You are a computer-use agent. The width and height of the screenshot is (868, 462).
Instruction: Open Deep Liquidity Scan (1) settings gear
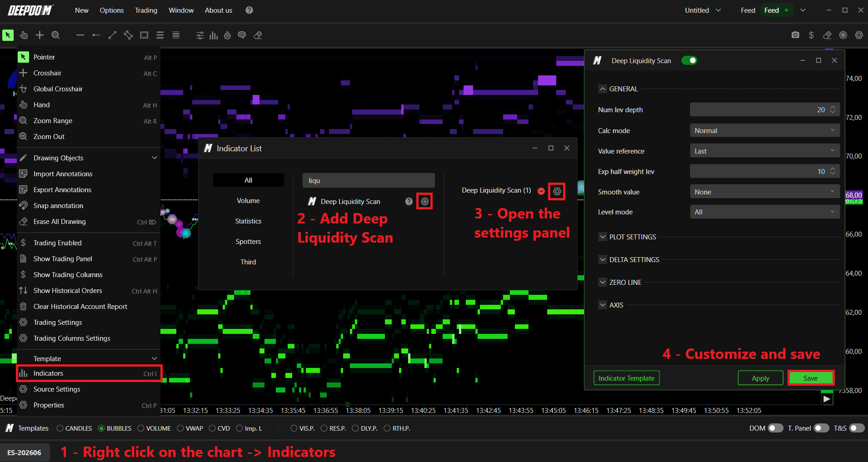click(557, 191)
